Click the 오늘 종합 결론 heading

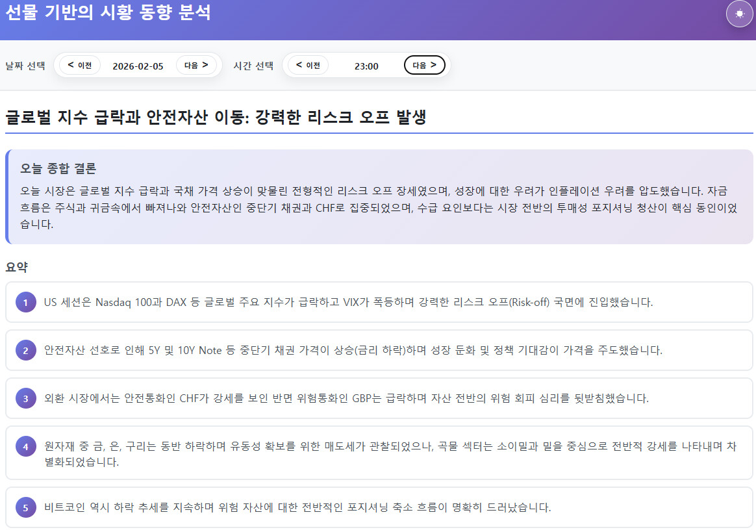pyautogui.click(x=58, y=169)
